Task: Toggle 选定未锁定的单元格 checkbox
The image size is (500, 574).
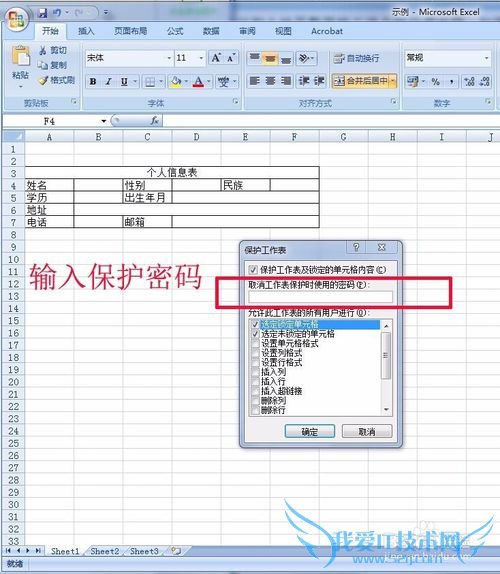Action: 255,334
